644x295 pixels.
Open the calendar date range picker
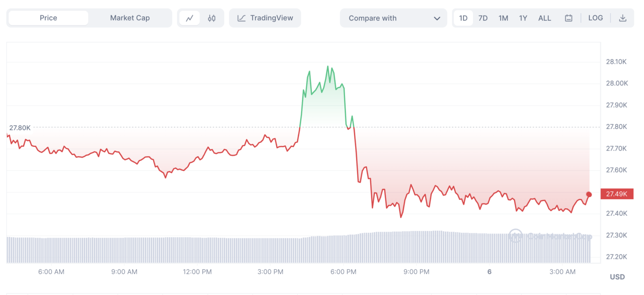point(569,18)
